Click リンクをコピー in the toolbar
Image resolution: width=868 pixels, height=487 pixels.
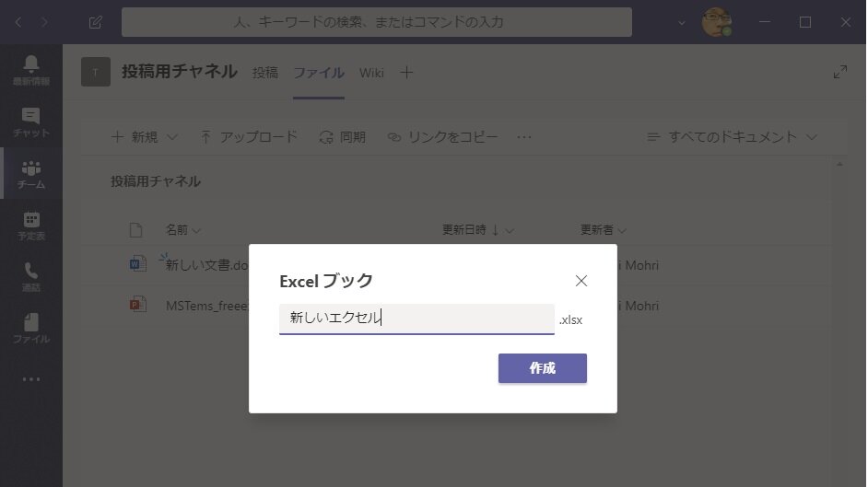[442, 137]
